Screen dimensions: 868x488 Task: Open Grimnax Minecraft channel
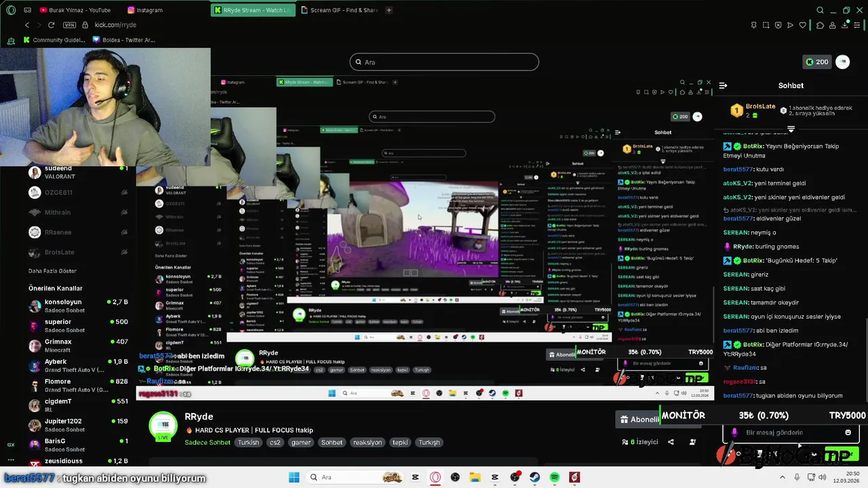[x=78, y=346]
